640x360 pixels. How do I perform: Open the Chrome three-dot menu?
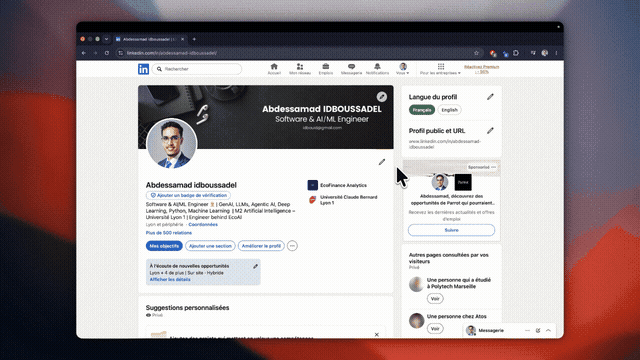(556, 53)
